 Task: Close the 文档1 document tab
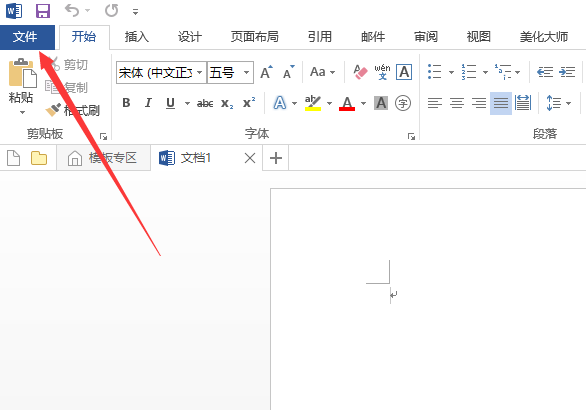point(250,158)
